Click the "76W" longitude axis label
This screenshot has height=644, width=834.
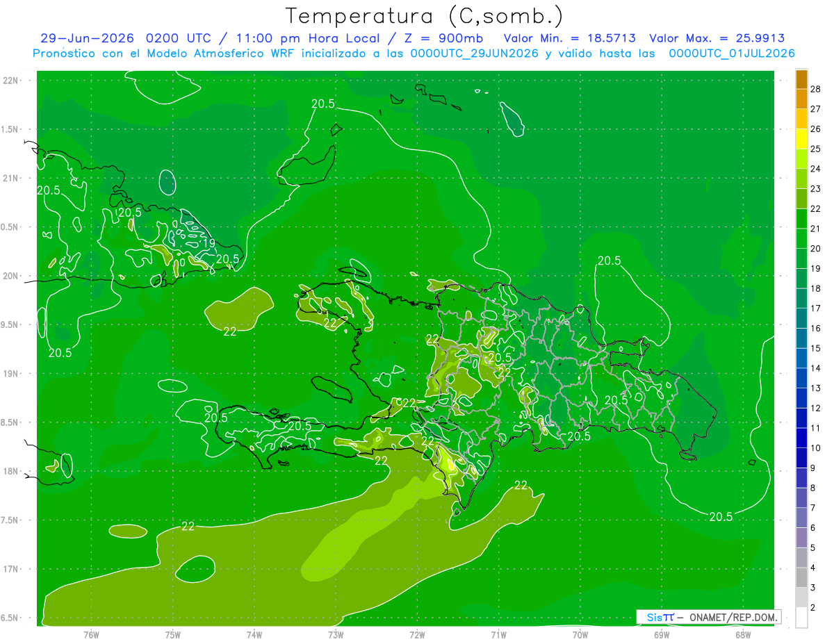pyautogui.click(x=91, y=634)
